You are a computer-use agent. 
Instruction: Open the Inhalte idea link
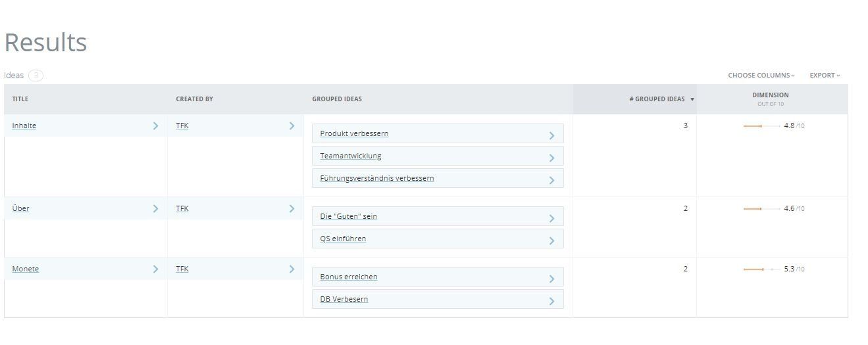[24, 126]
